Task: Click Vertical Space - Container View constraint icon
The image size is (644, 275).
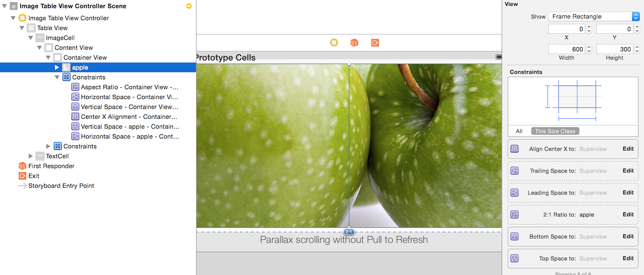Action: coord(75,107)
